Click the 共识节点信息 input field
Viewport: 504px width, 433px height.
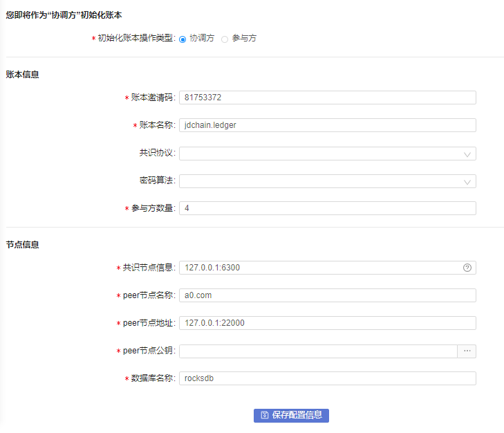click(x=328, y=268)
